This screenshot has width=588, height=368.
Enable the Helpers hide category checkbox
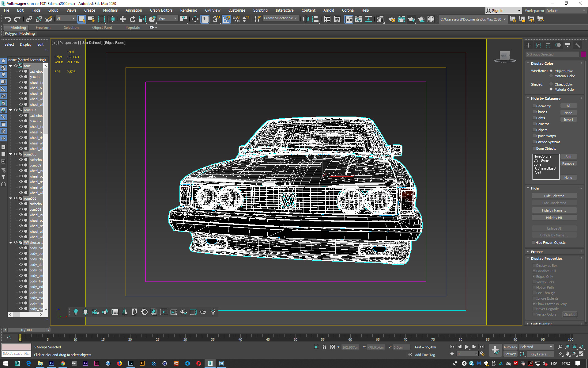534,130
